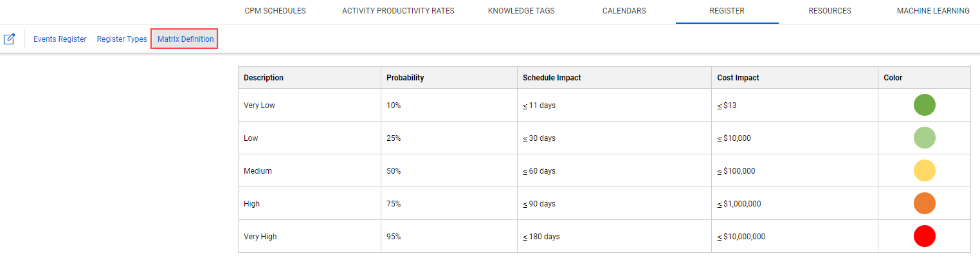This screenshot has height=256, width=980.
Task: Select the Register tab
Action: pos(727,11)
